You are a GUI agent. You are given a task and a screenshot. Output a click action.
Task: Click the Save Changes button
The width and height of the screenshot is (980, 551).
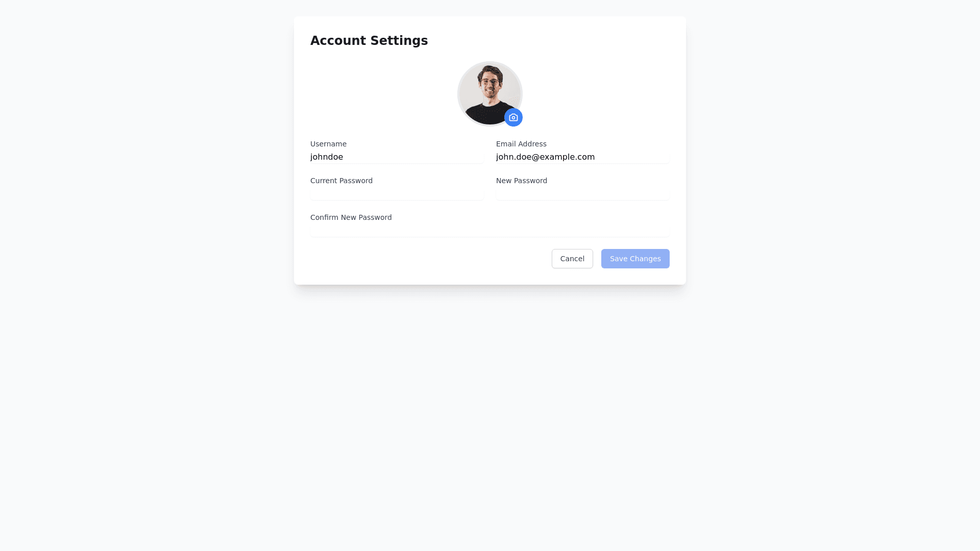pyautogui.click(x=635, y=259)
